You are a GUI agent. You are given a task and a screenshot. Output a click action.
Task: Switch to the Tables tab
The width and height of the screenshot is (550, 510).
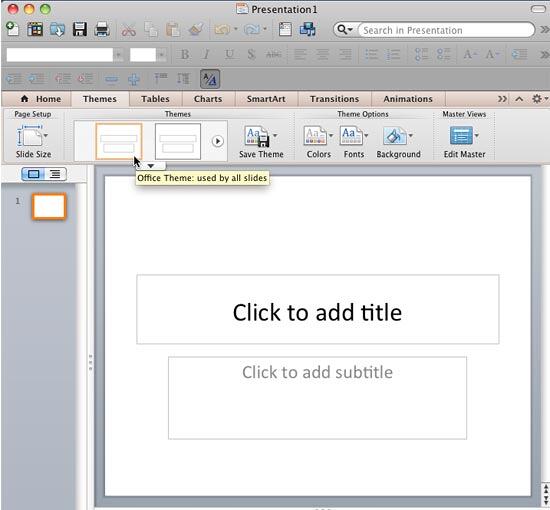pos(155,99)
